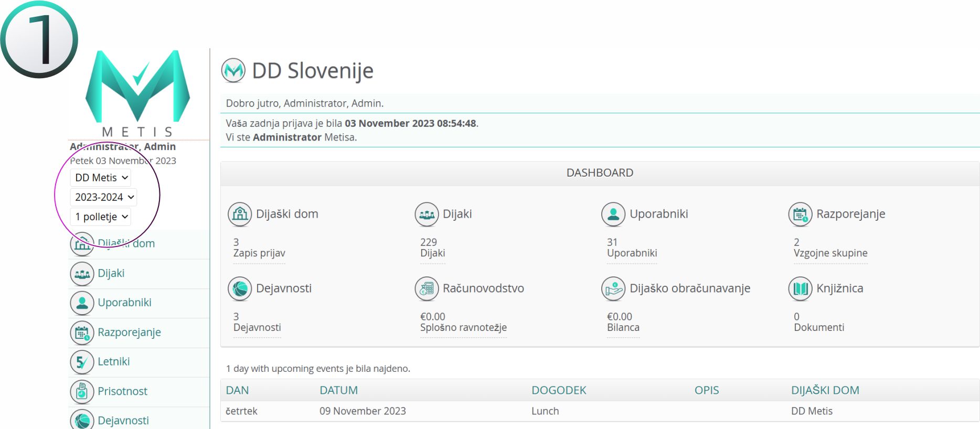Click the Dejavnosti dashboard ball icon
This screenshot has height=429, width=980.
pos(240,289)
